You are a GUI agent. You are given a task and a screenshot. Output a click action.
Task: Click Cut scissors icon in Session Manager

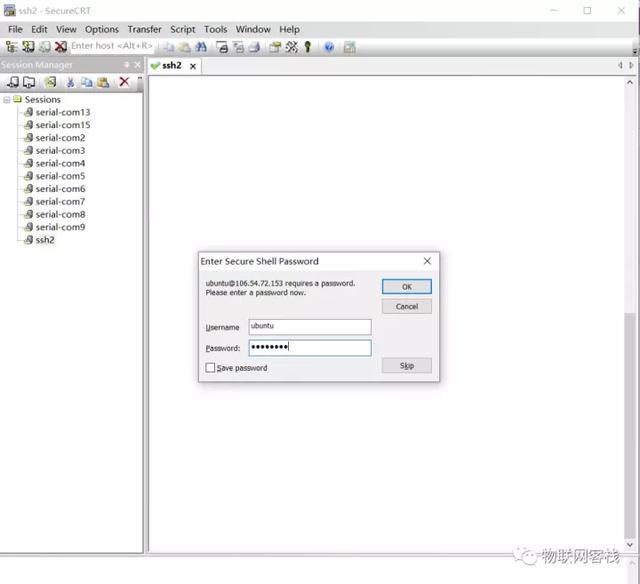pos(70,82)
